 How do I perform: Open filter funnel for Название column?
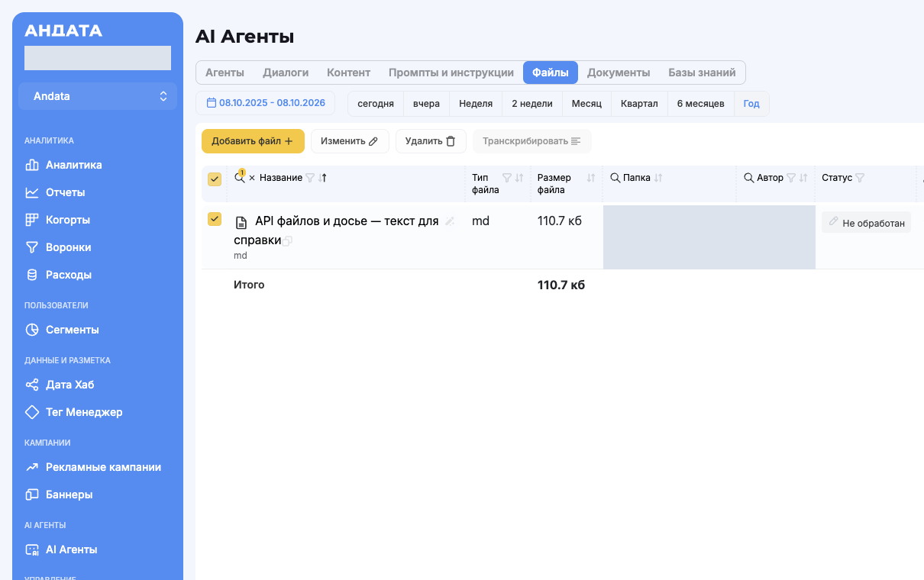coord(310,178)
